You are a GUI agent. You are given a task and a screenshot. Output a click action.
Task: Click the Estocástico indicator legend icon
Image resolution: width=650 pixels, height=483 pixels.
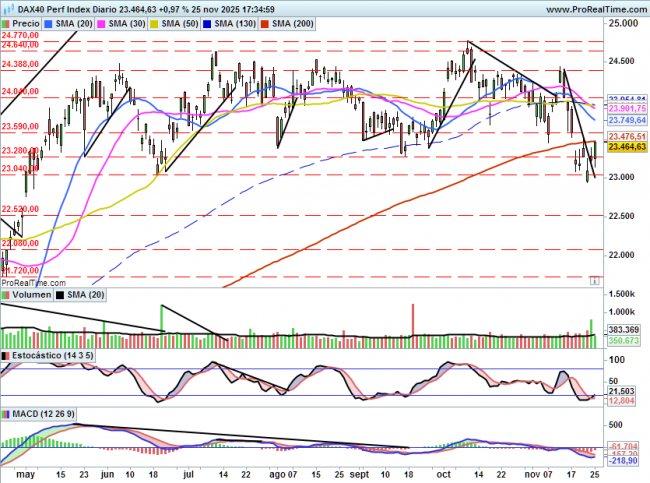(x=7, y=355)
